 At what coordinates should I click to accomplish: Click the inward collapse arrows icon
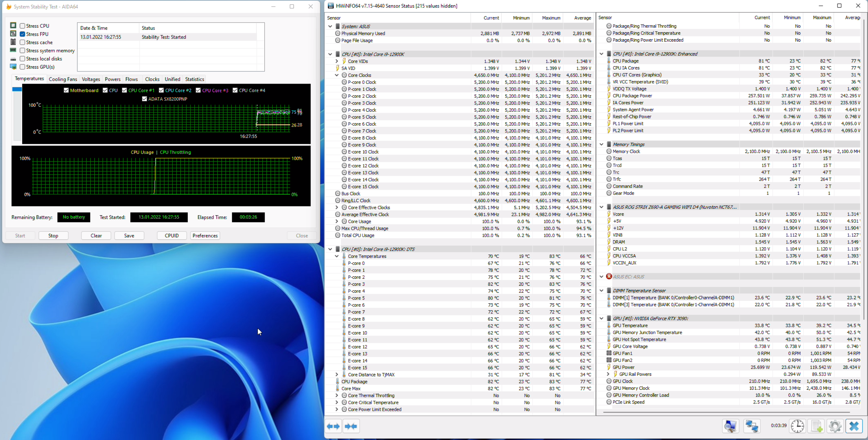(351, 426)
